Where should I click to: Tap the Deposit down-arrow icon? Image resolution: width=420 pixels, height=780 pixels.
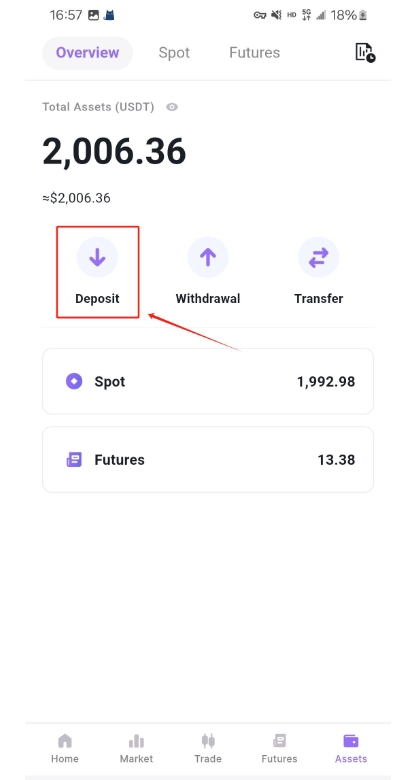pos(97,257)
